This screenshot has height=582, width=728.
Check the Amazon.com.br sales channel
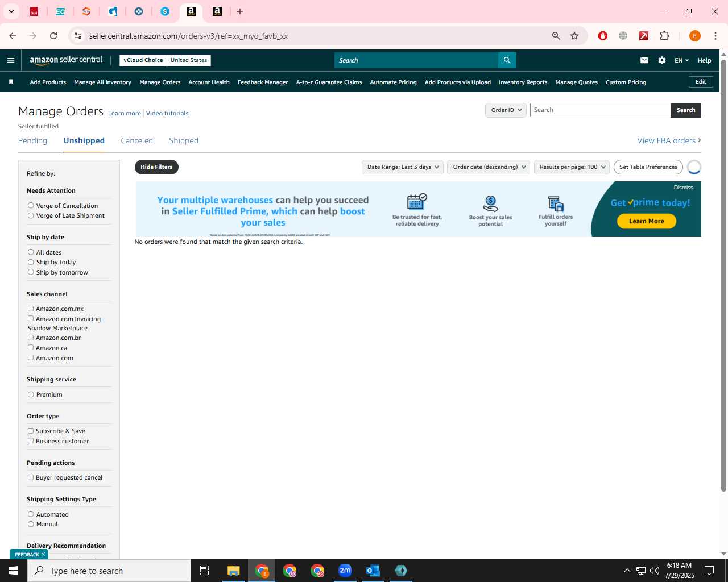point(31,338)
